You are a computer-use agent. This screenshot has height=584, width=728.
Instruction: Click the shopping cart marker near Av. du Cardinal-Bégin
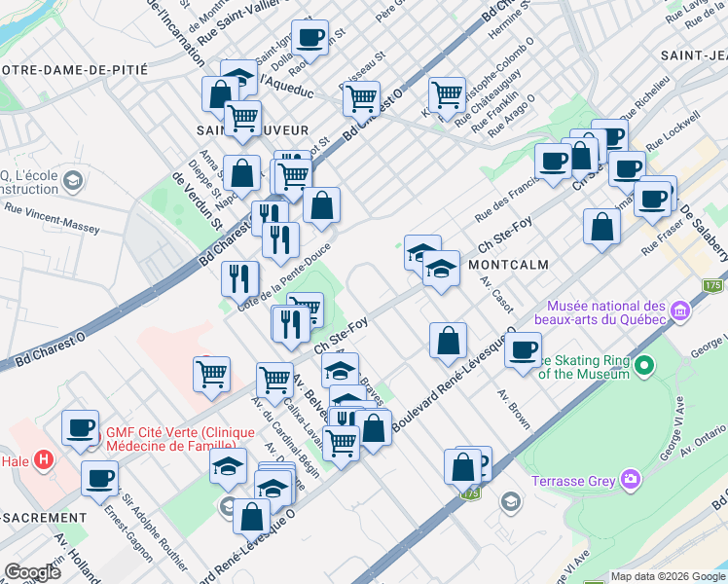coord(274,383)
